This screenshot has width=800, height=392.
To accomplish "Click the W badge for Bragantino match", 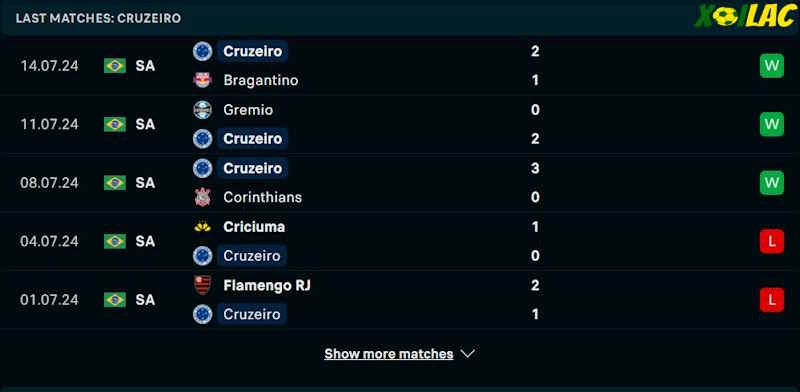I will coord(771,66).
